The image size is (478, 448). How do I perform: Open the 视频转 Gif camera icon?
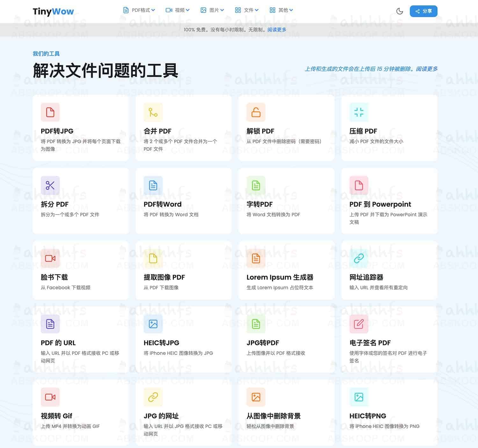pos(50,397)
